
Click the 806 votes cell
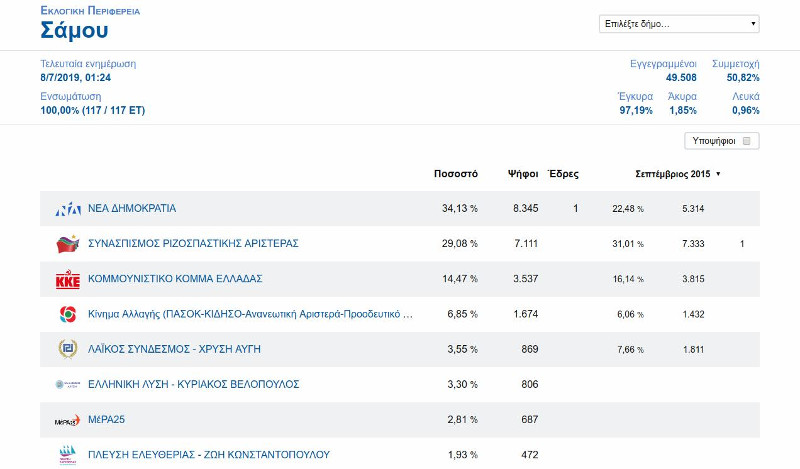click(x=530, y=384)
